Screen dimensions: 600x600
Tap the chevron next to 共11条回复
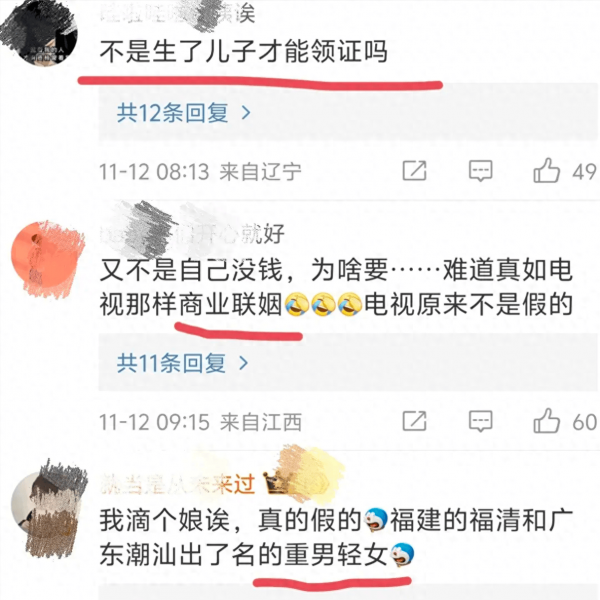[244, 363]
